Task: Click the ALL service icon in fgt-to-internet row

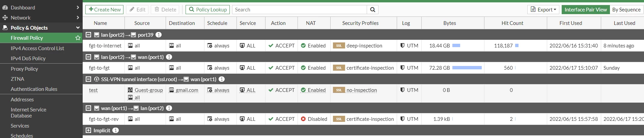Action: [242, 45]
